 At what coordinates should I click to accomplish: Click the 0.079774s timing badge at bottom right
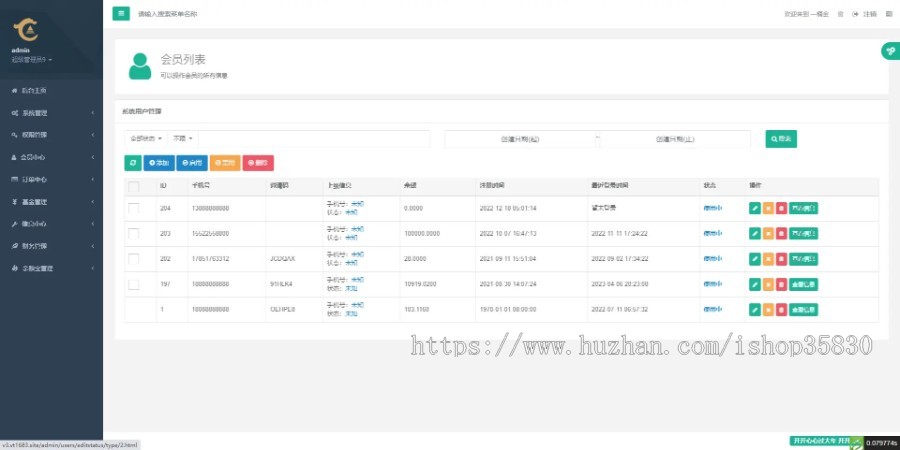tap(882, 443)
